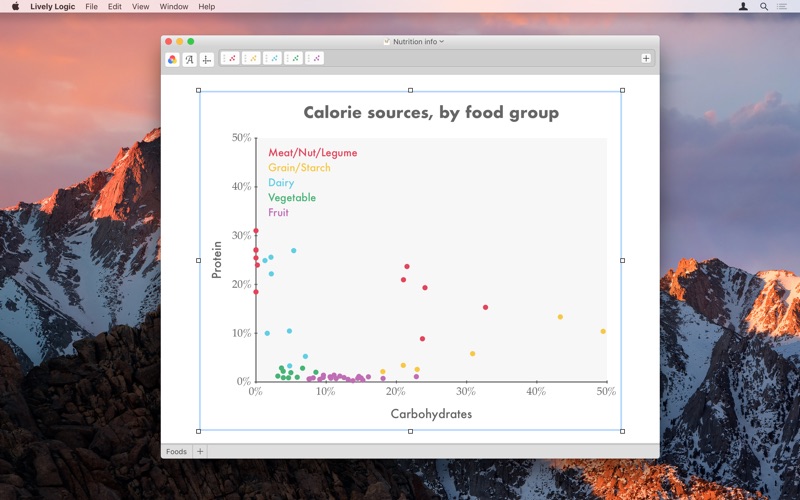Click the bottom-left chart resize handle
800x500 pixels.
[198, 431]
